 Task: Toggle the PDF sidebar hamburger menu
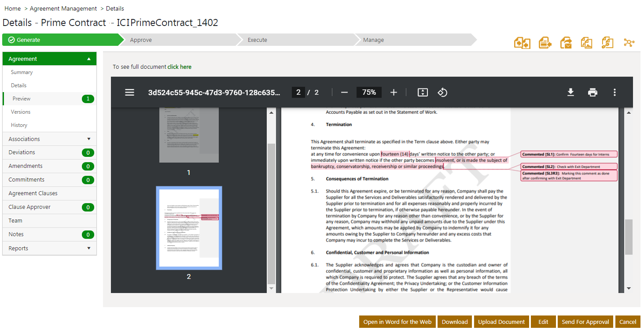coord(129,93)
